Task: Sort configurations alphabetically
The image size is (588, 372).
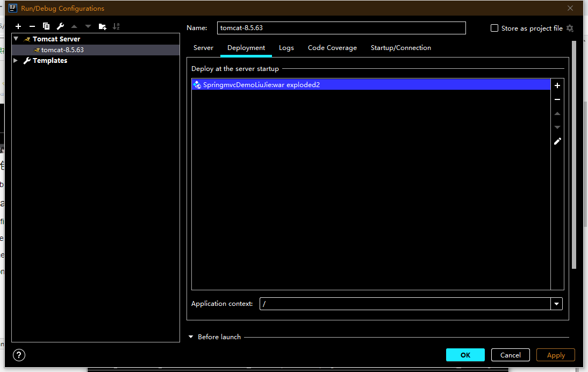Action: (116, 26)
